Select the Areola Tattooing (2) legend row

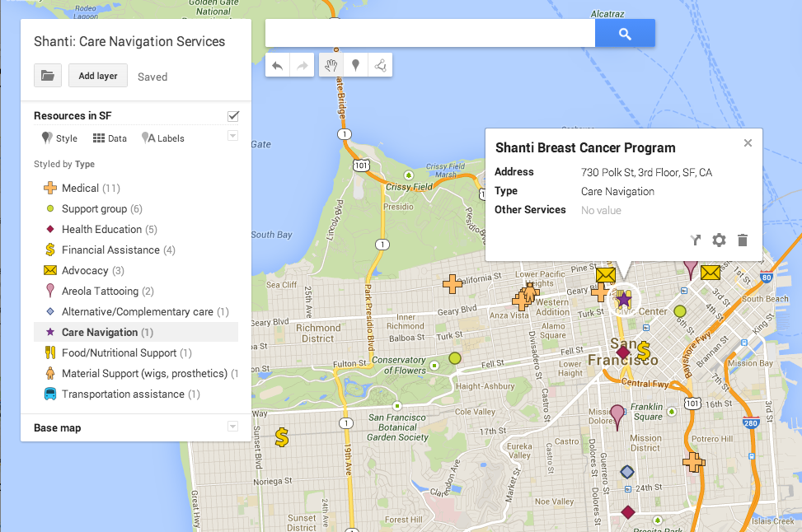(135, 291)
